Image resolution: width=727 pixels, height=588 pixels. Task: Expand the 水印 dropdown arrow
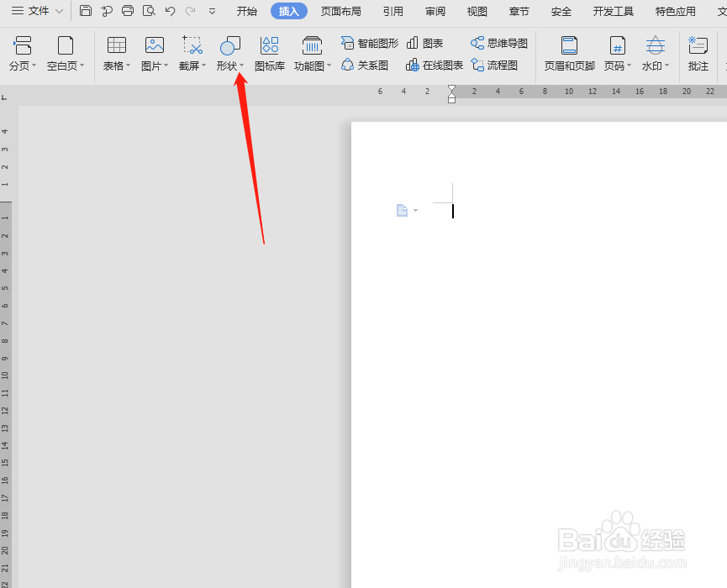(x=667, y=66)
